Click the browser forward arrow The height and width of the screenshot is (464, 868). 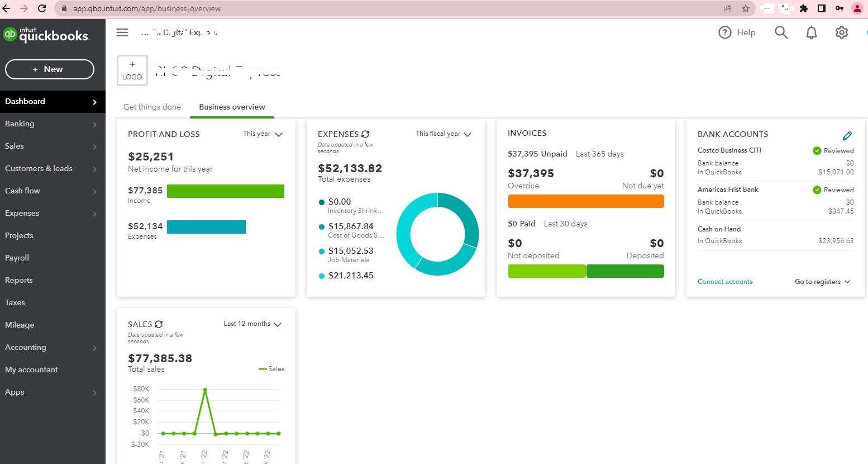pos(23,8)
